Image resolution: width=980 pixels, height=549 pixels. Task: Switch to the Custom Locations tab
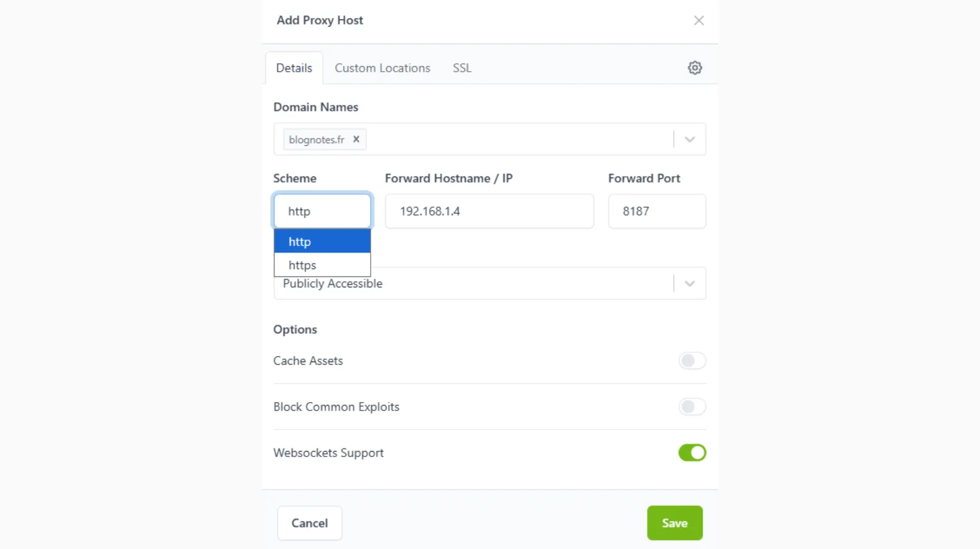coord(382,68)
